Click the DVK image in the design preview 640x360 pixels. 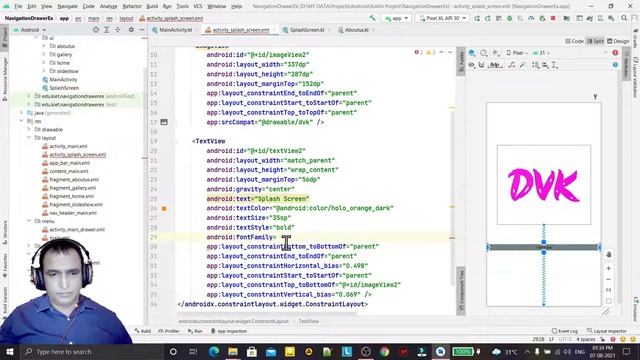pyautogui.click(x=544, y=184)
